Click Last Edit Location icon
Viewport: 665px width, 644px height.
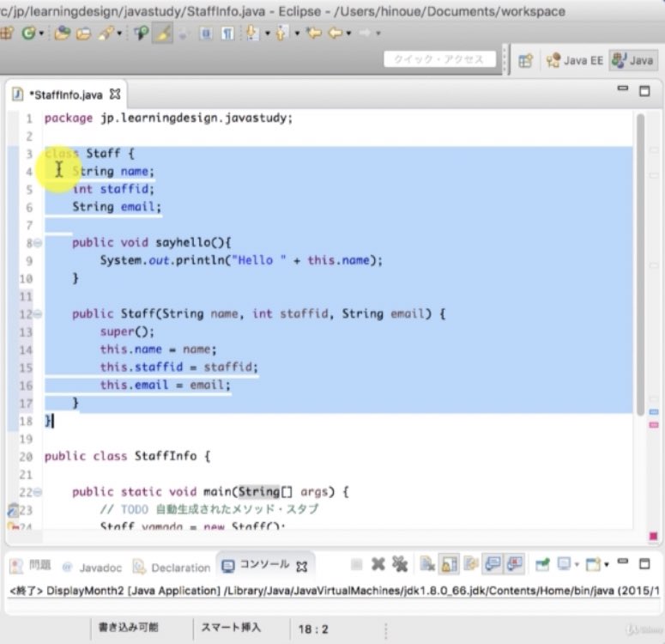point(314,33)
